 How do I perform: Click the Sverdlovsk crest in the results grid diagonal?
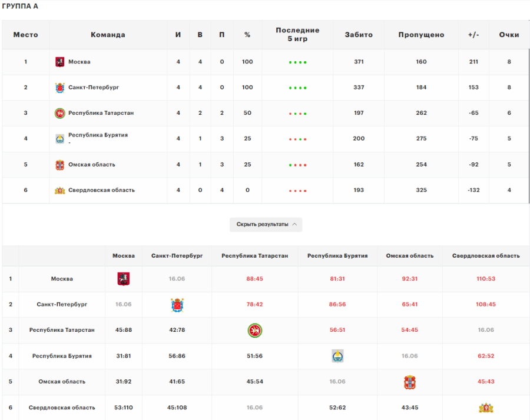[x=486, y=408]
